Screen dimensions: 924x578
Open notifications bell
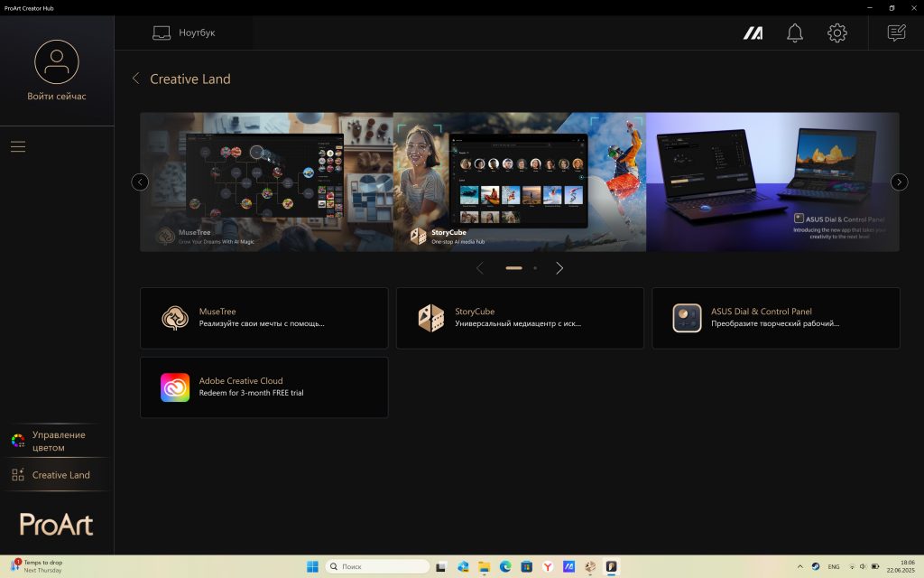[x=794, y=33]
